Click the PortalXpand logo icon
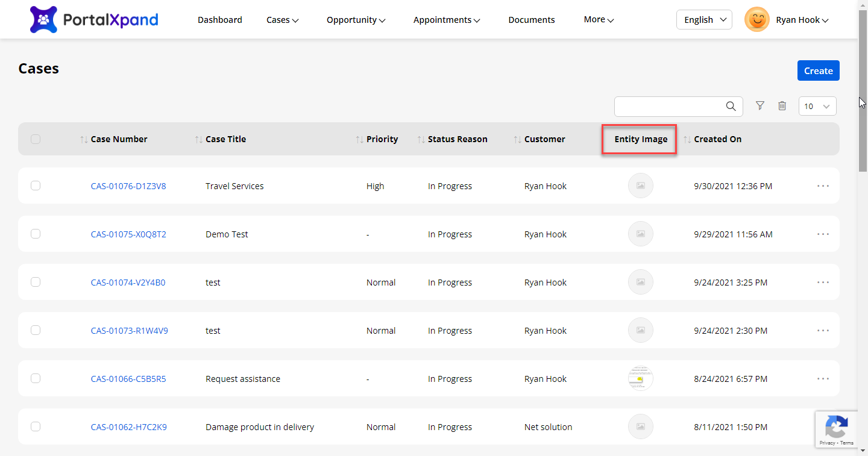Viewport: 868px width, 456px height. click(43, 19)
